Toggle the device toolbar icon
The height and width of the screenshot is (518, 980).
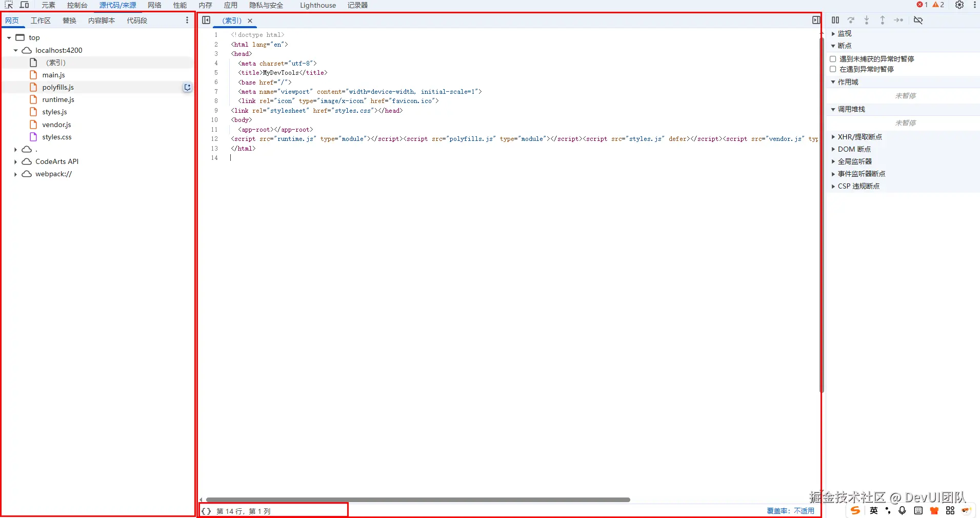pos(24,5)
